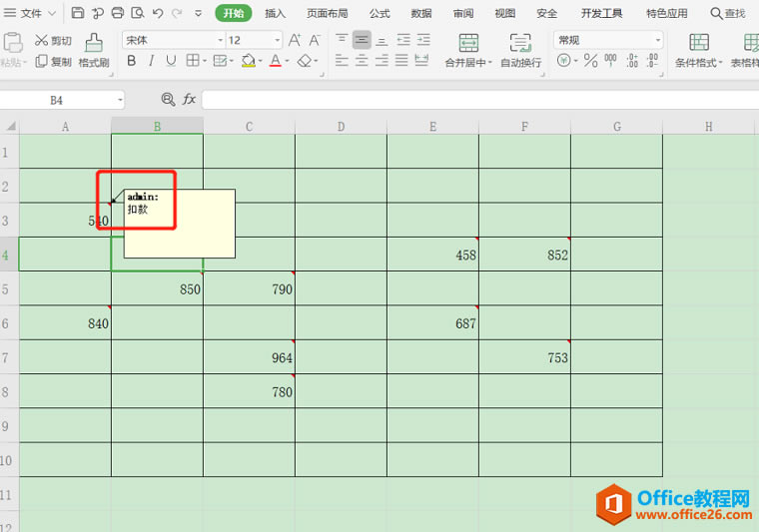Expand the number format dropdown (常规)
The image size is (759, 532).
657,40
